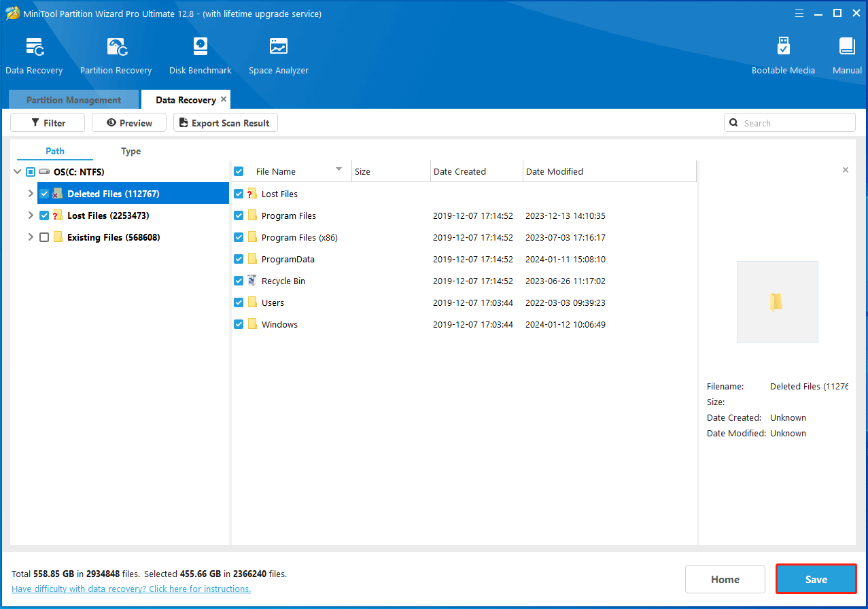Click the Windows folder icon
The height and width of the screenshot is (609, 868).
(x=252, y=324)
